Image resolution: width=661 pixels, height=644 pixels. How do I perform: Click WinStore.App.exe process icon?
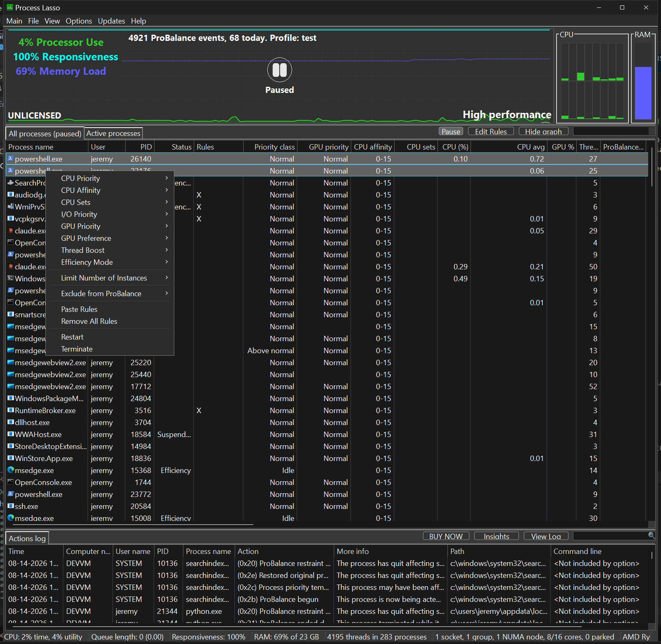coord(11,458)
